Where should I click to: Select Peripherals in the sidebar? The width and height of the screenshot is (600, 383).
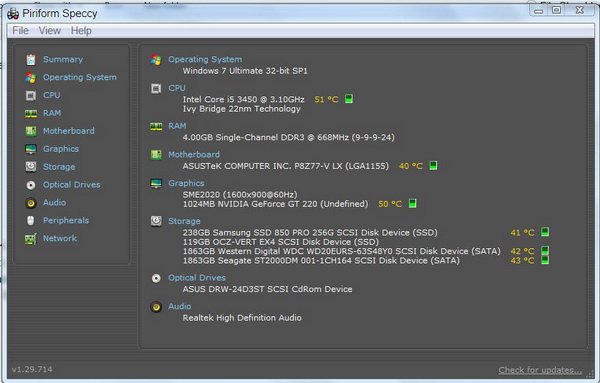point(66,220)
